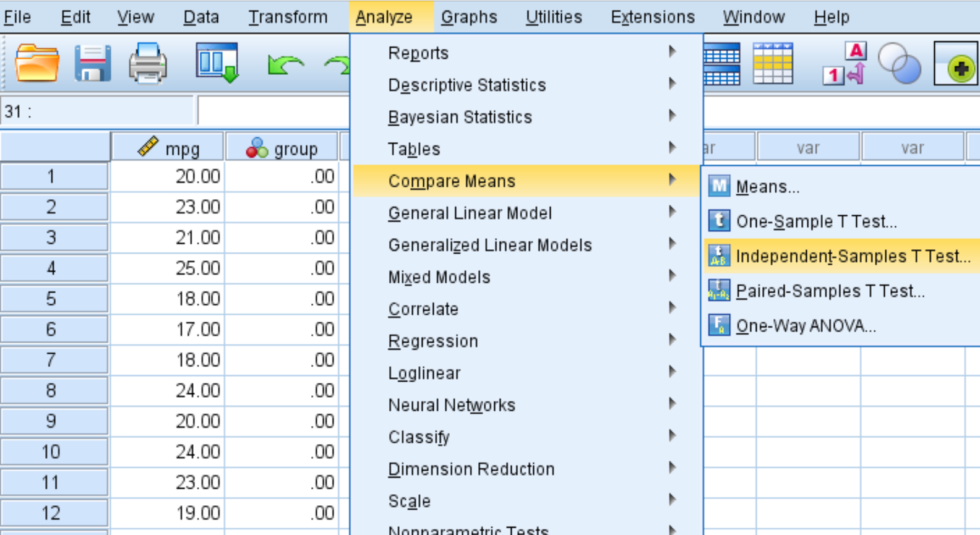Screen dimensions: 980x535
Task: Open the Transform menu
Action: (x=288, y=17)
